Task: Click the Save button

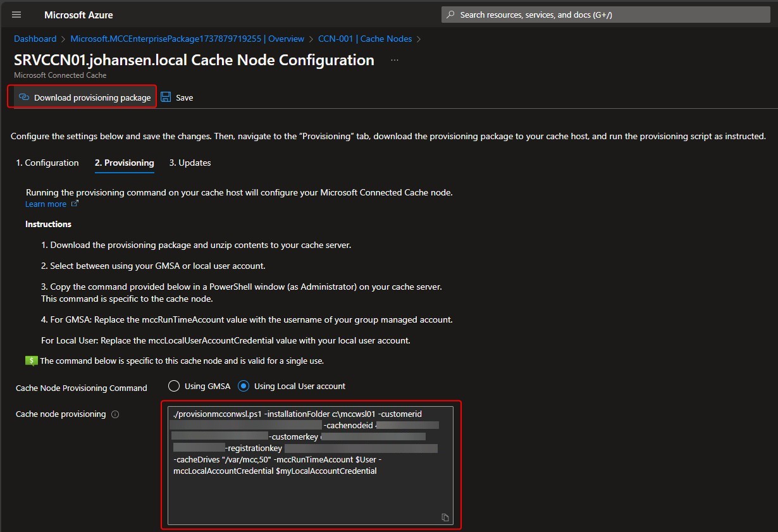Action: point(176,97)
